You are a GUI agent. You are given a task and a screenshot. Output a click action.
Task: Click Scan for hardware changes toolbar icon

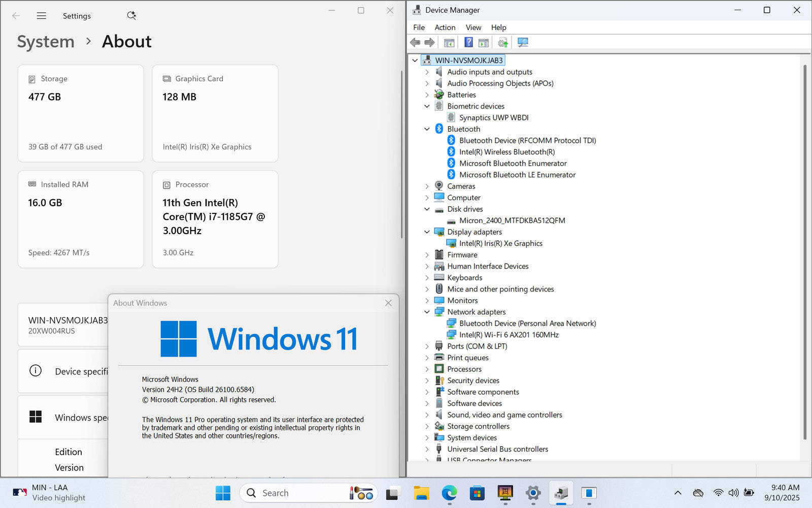pos(523,42)
